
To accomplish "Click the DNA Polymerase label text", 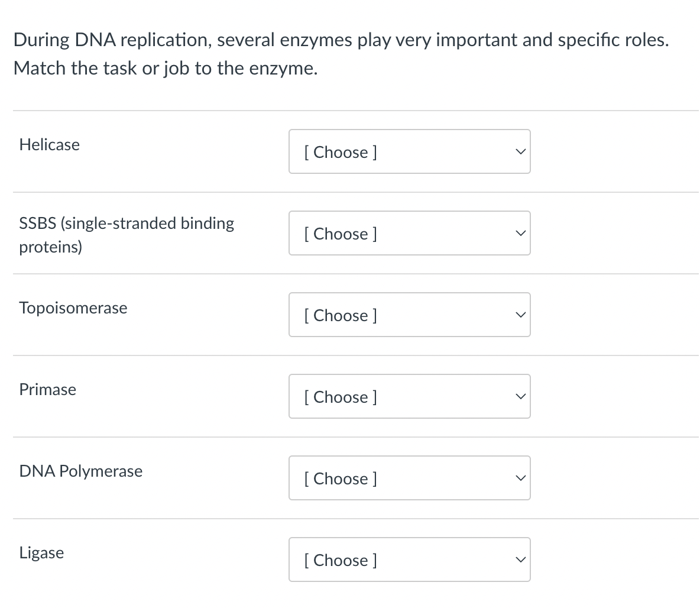I will pyautogui.click(x=81, y=471).
